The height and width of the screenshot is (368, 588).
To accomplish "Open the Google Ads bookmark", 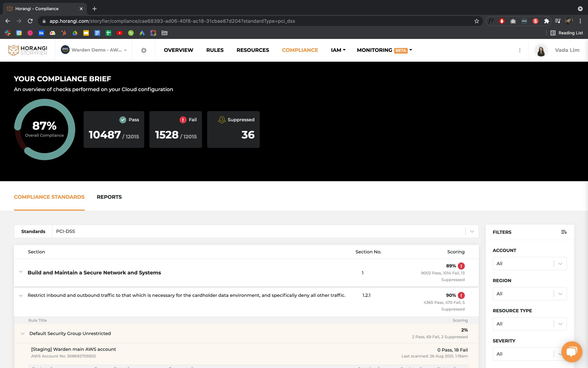I will point(142,33).
